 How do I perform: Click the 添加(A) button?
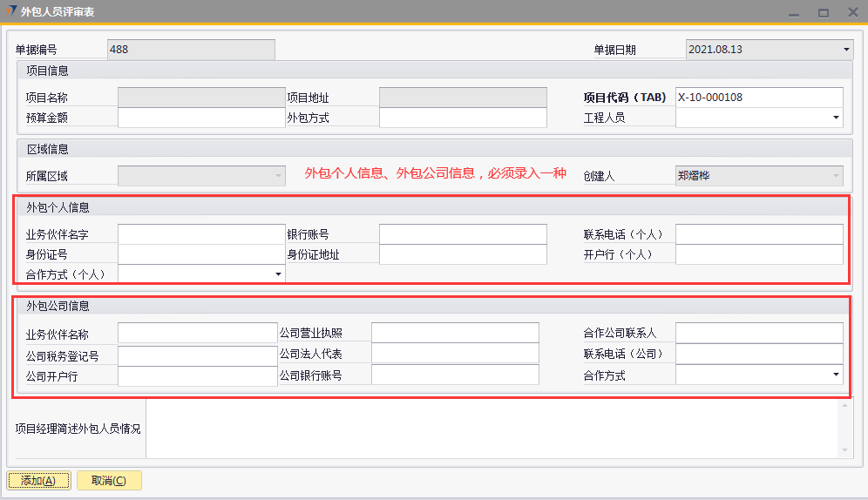38,480
